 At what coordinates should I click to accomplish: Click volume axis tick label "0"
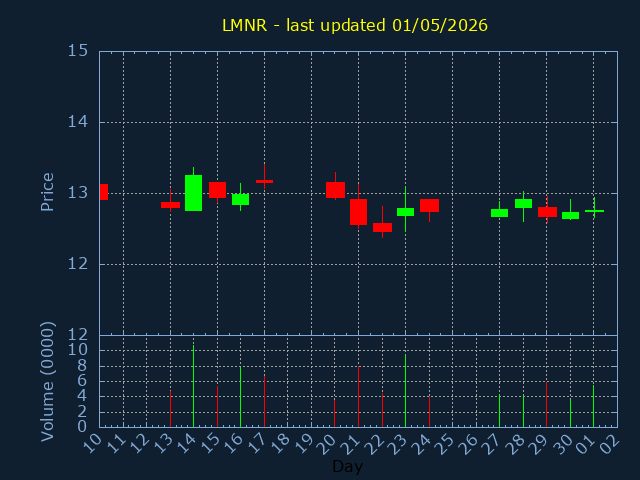click(x=82, y=427)
